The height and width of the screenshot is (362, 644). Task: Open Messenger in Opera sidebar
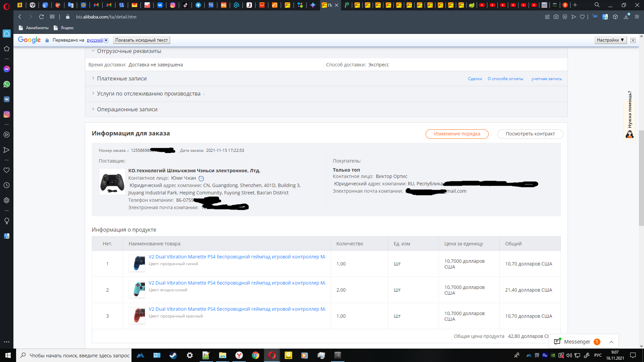click(7, 69)
